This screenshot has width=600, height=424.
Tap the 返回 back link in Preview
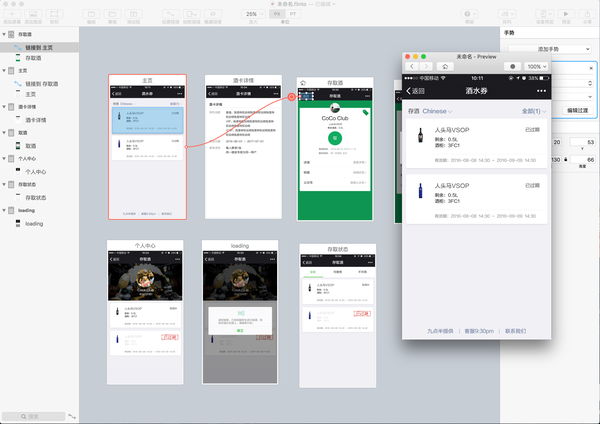(x=415, y=91)
